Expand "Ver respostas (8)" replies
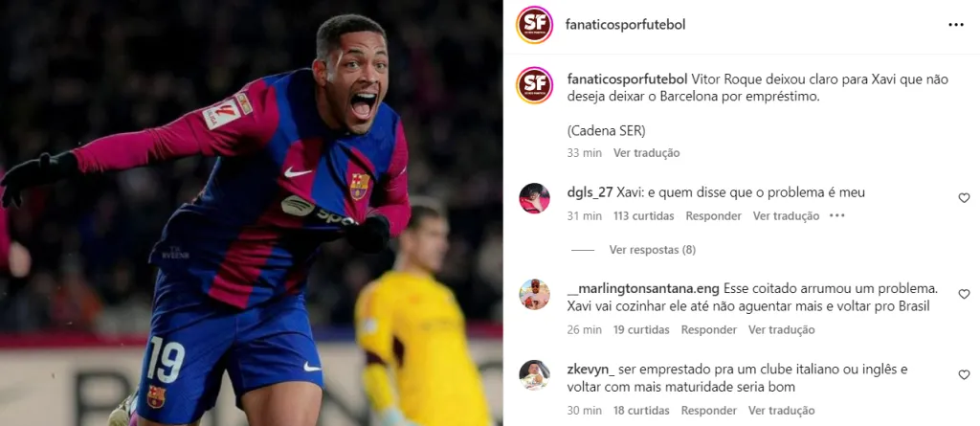 click(x=653, y=250)
